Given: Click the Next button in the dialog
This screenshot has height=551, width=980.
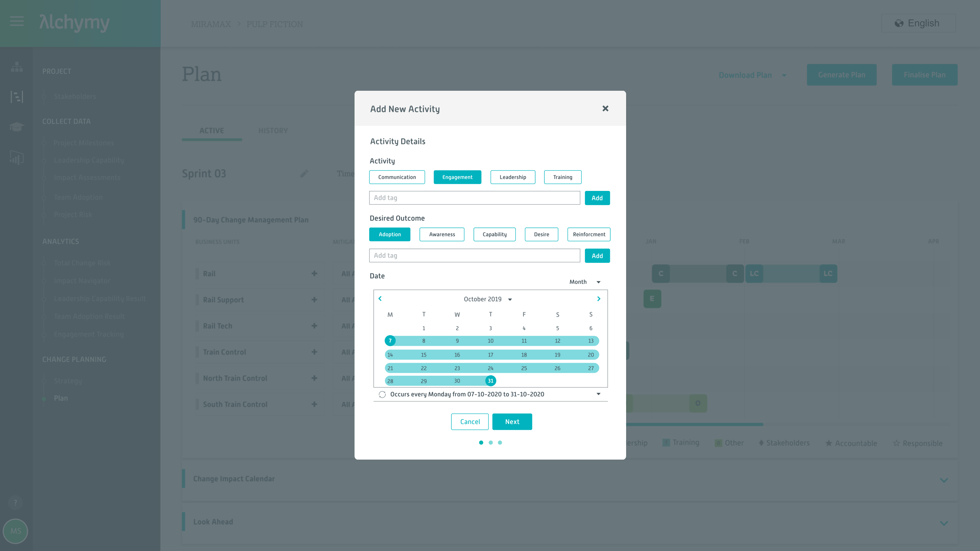Looking at the screenshot, I should point(512,422).
